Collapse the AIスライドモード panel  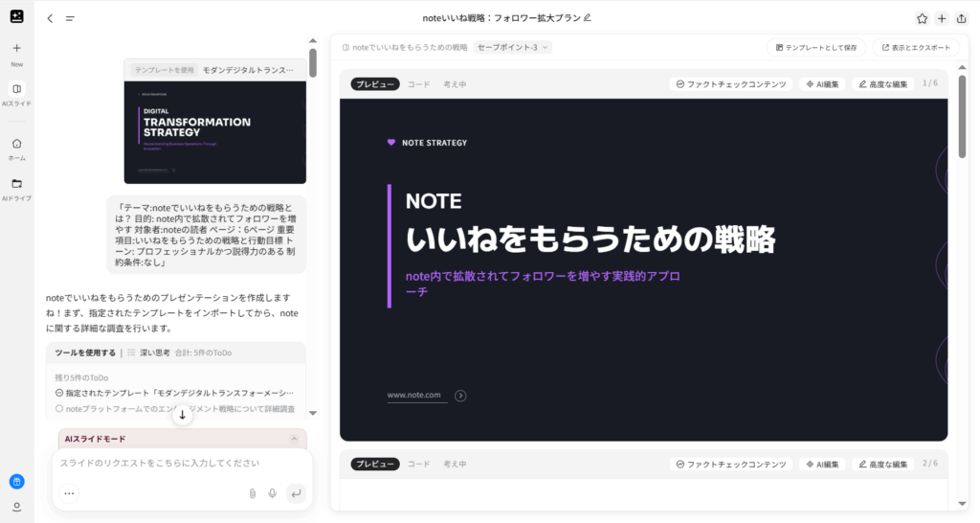pos(294,439)
